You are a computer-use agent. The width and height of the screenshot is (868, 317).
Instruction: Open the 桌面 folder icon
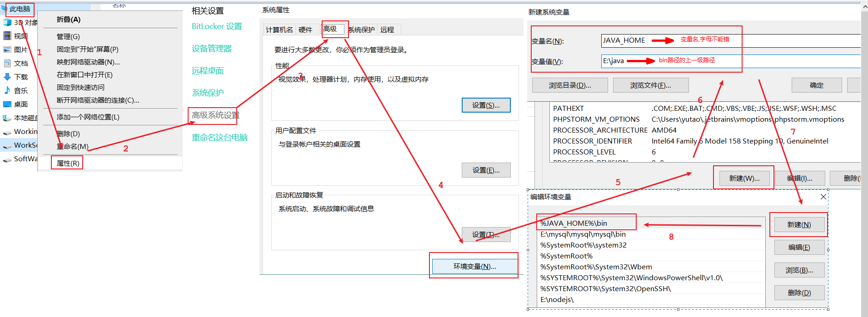pos(7,104)
